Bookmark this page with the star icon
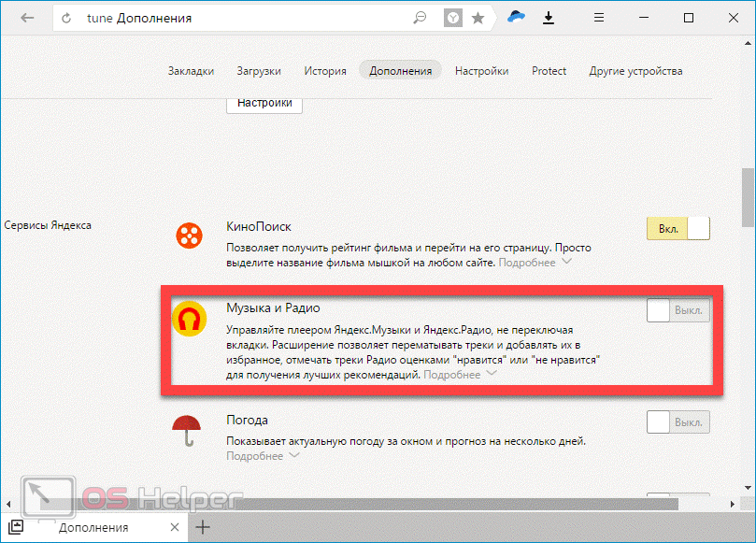The width and height of the screenshot is (756, 543). (478, 18)
